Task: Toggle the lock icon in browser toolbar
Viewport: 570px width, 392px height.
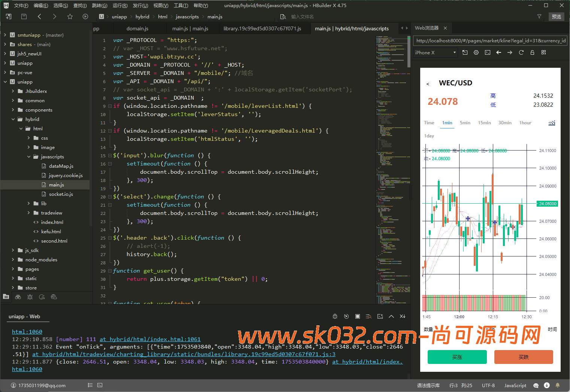Action: [x=532, y=52]
